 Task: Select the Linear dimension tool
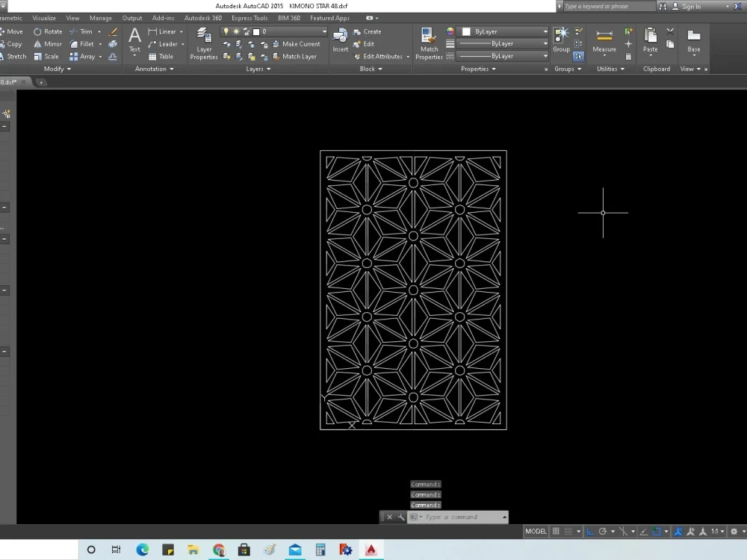[x=162, y=31]
